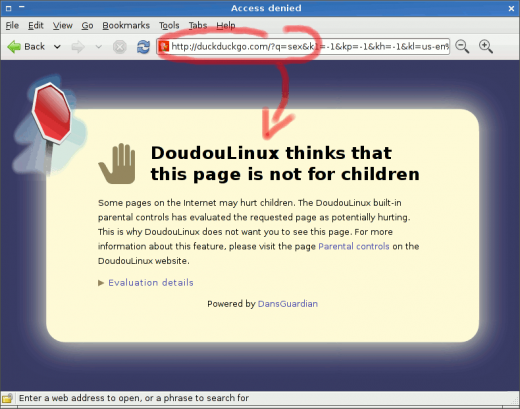This screenshot has width=520, height=409.
Task: Click the "DoudouLinux thinks that" heading
Action: click(x=271, y=153)
